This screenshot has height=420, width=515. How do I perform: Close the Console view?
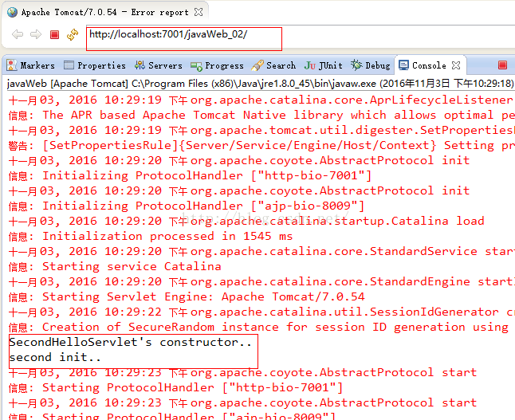[456, 65]
